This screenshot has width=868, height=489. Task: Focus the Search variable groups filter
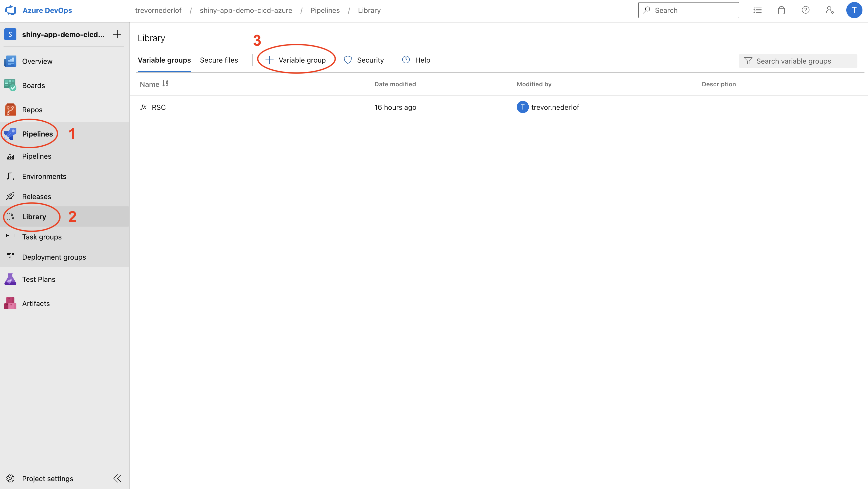[798, 61]
